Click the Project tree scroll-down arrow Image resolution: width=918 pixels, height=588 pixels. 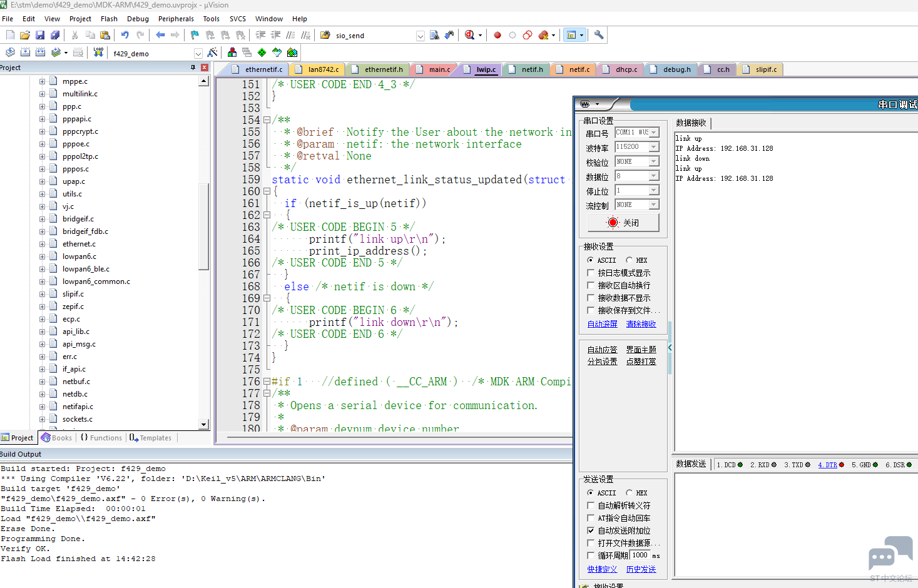[x=203, y=425]
